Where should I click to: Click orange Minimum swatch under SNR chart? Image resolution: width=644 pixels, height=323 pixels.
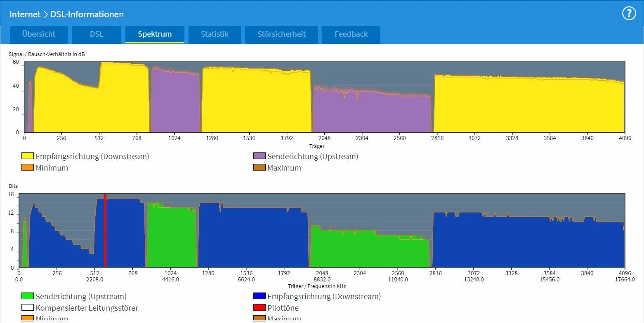click(28, 168)
